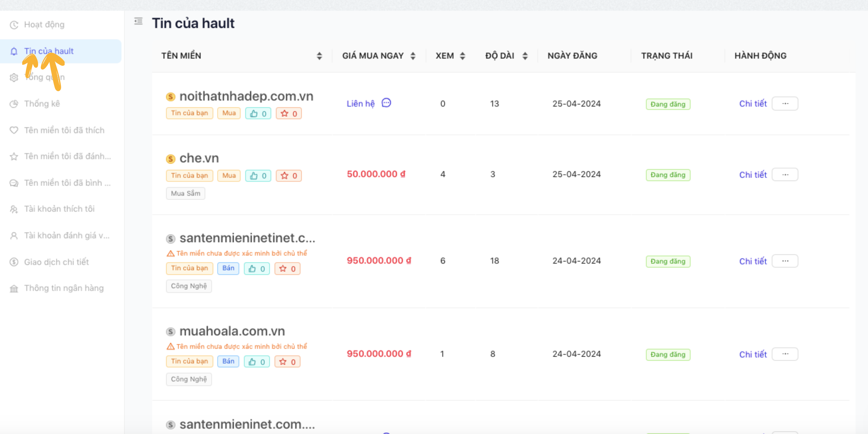Like noithatnhadep.com.vn with the thumbs-up badge
This screenshot has height=434, width=868.
(x=258, y=114)
